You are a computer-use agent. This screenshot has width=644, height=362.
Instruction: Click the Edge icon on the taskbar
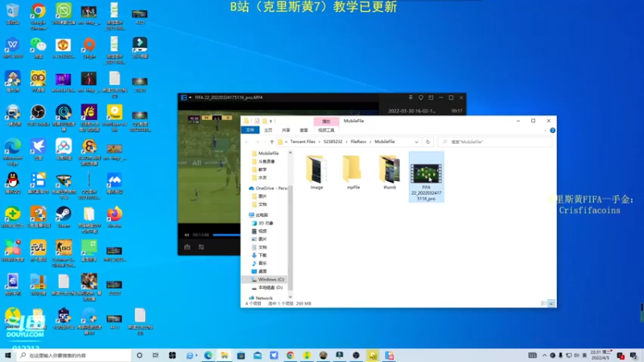click(208, 356)
